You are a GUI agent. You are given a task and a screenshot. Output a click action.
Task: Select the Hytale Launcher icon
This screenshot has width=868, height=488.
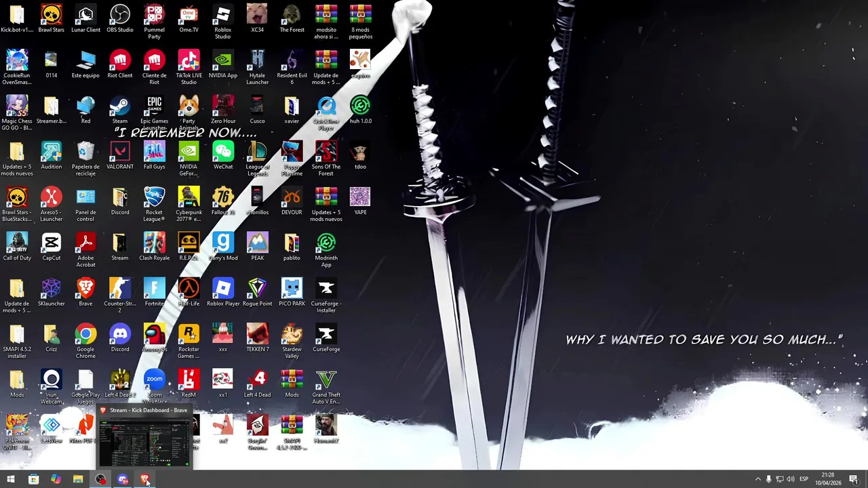[257, 67]
